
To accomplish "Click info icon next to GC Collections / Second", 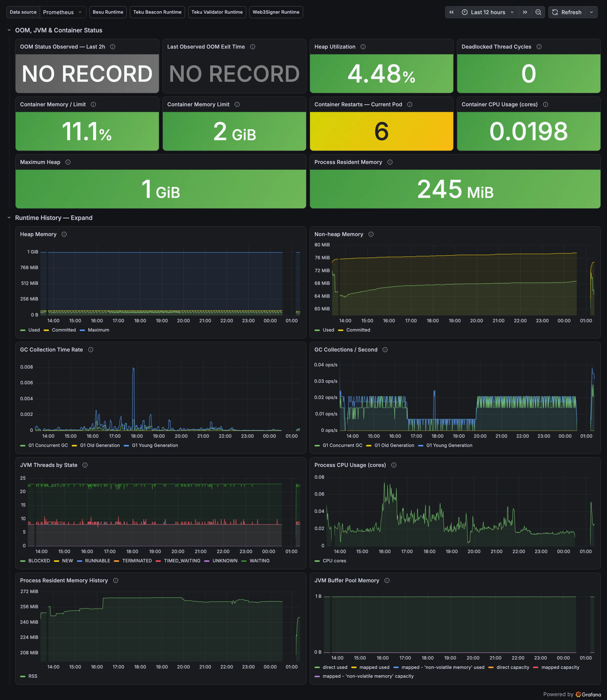I will coord(385,349).
